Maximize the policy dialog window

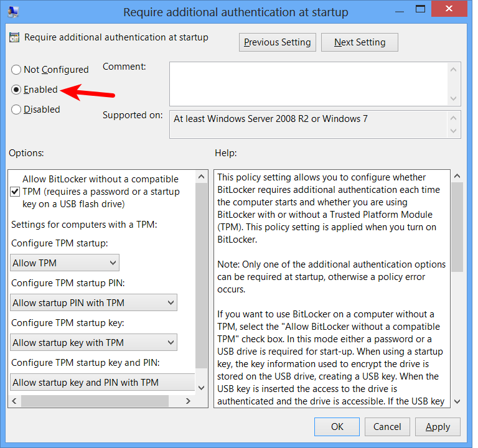(x=420, y=9)
